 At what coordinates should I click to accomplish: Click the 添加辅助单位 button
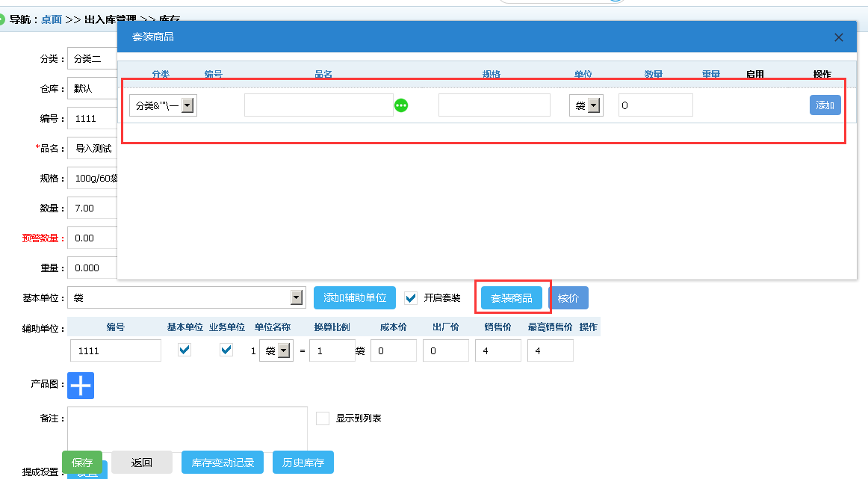354,297
